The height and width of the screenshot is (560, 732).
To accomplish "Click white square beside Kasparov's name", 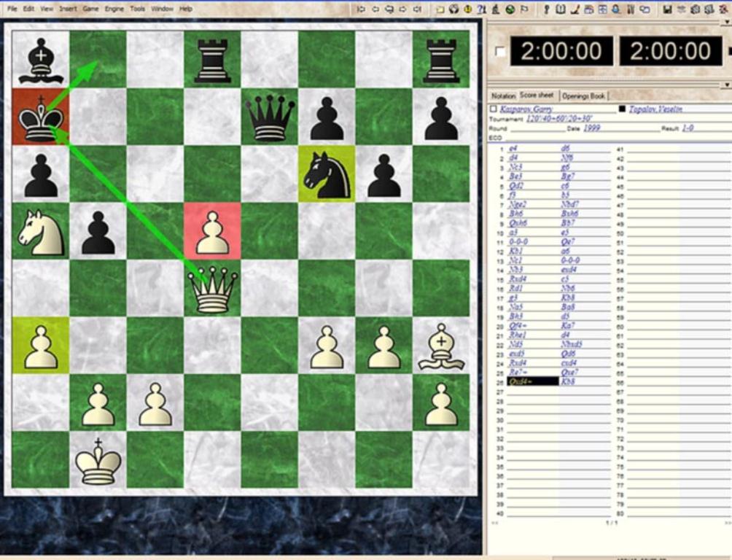I will coord(494,109).
